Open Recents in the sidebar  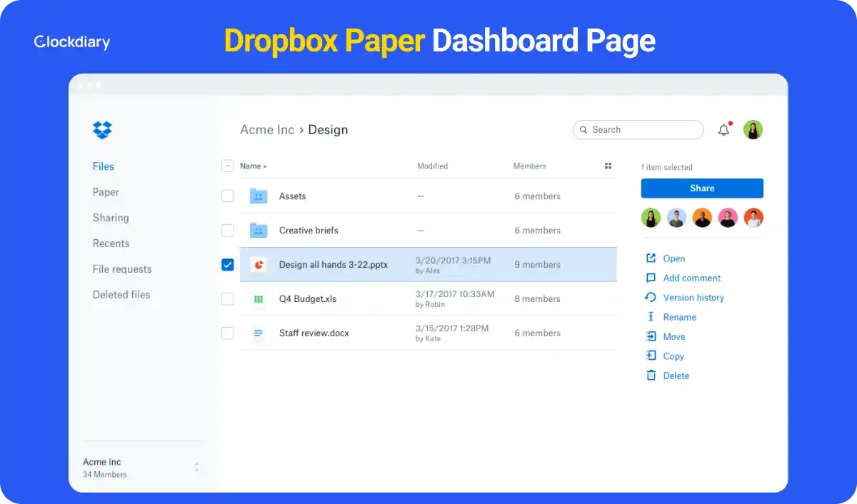point(111,243)
